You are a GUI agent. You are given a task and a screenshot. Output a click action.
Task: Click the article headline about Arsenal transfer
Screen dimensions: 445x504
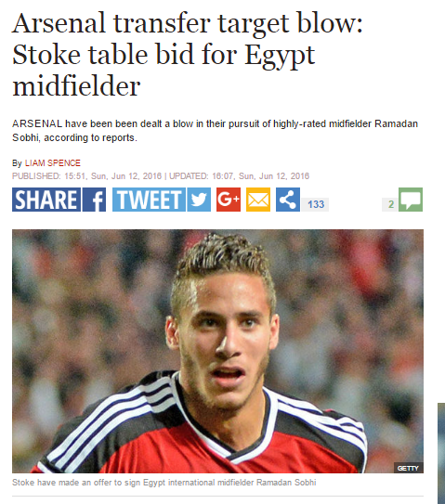click(x=188, y=55)
